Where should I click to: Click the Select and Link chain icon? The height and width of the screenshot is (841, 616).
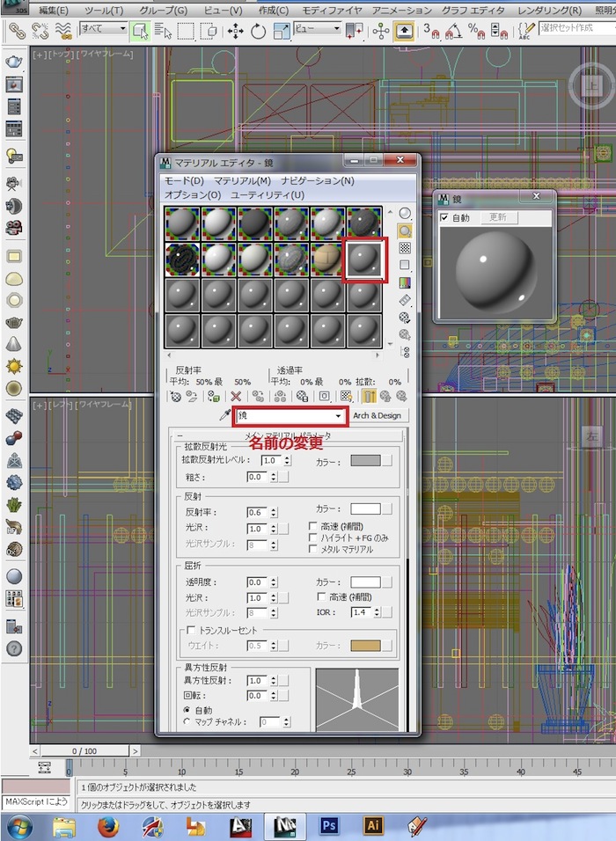[x=17, y=31]
